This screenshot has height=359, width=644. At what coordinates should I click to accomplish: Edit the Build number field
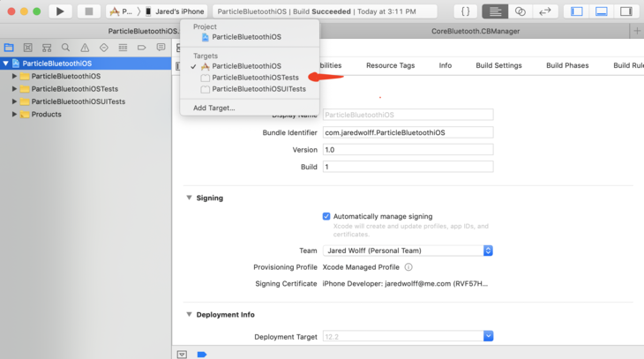[x=408, y=167]
